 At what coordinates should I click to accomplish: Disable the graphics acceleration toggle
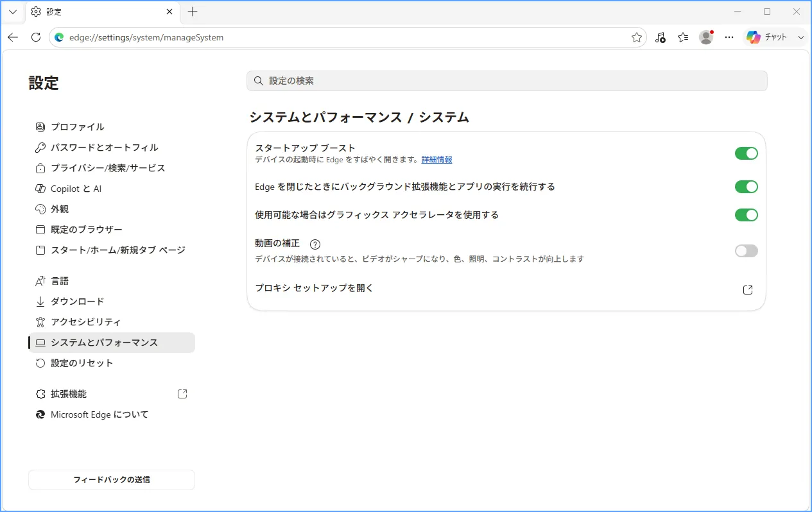point(747,215)
